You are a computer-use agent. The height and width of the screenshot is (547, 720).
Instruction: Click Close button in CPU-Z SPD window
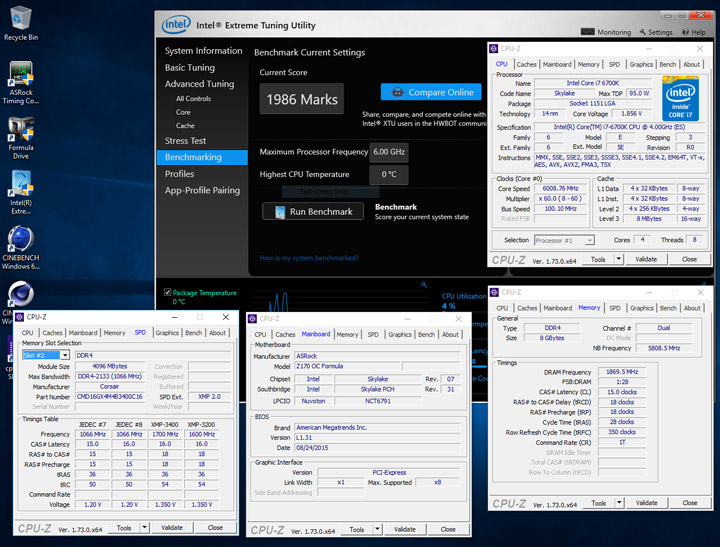point(215,528)
